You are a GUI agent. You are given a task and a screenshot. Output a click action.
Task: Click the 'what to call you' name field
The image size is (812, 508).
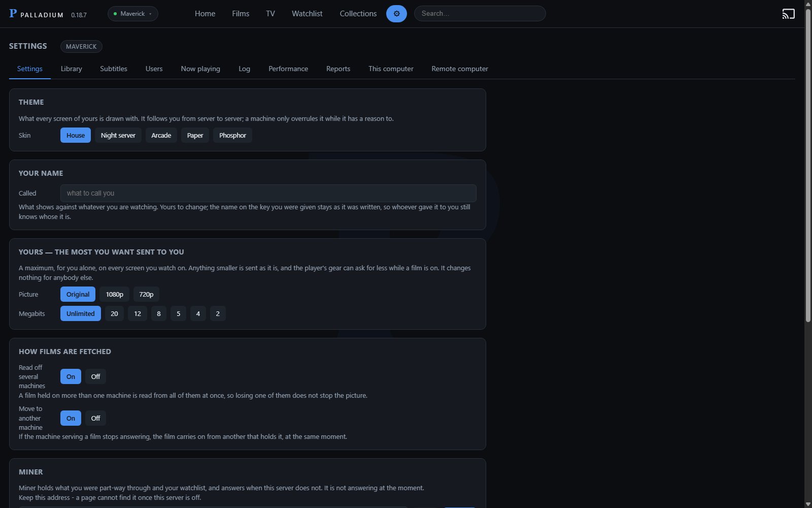coord(268,193)
